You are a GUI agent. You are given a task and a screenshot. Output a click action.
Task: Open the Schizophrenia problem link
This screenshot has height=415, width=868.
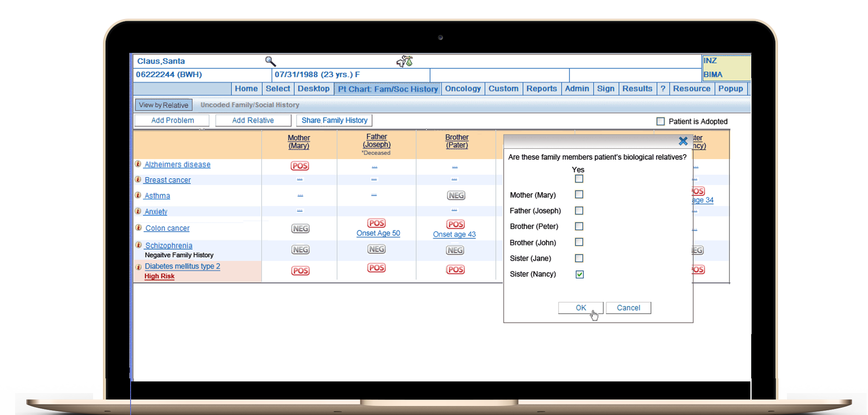169,245
